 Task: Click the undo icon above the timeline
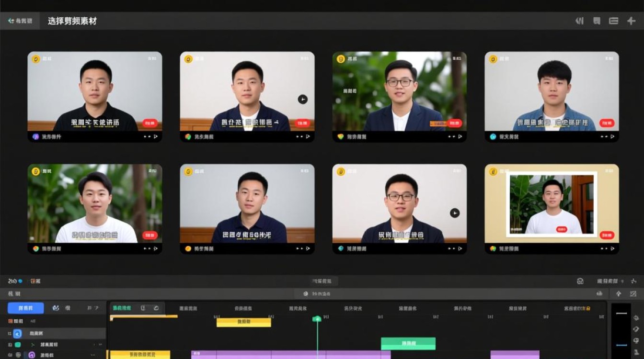[x=143, y=308]
